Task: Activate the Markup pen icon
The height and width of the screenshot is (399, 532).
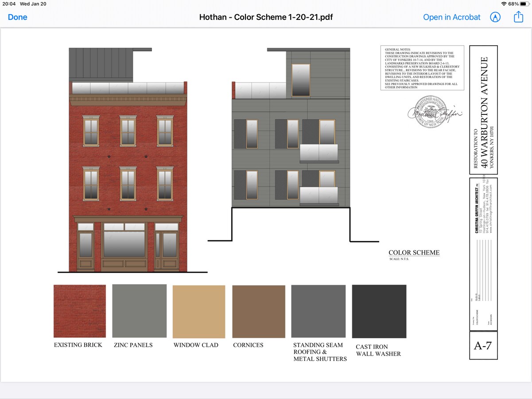Action: click(495, 17)
